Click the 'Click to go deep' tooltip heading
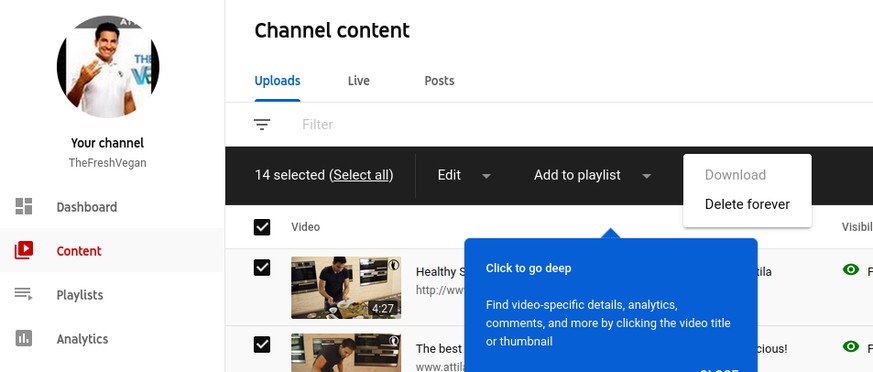The height and width of the screenshot is (372, 873). point(528,268)
